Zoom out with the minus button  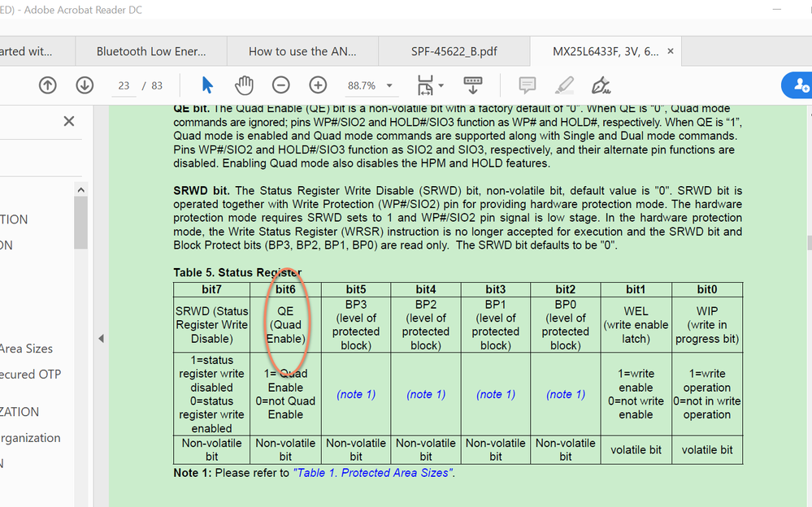click(280, 85)
